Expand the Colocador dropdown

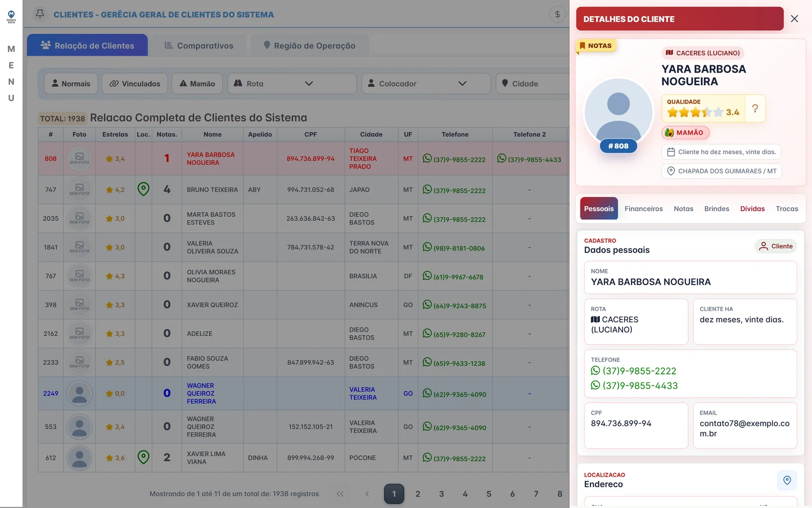(426, 83)
